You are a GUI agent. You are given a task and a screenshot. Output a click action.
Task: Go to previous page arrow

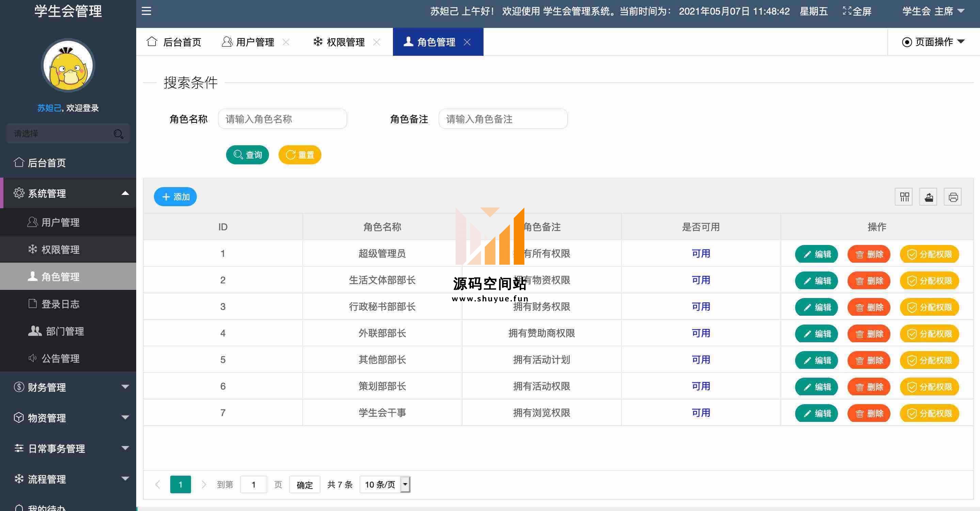(x=158, y=484)
